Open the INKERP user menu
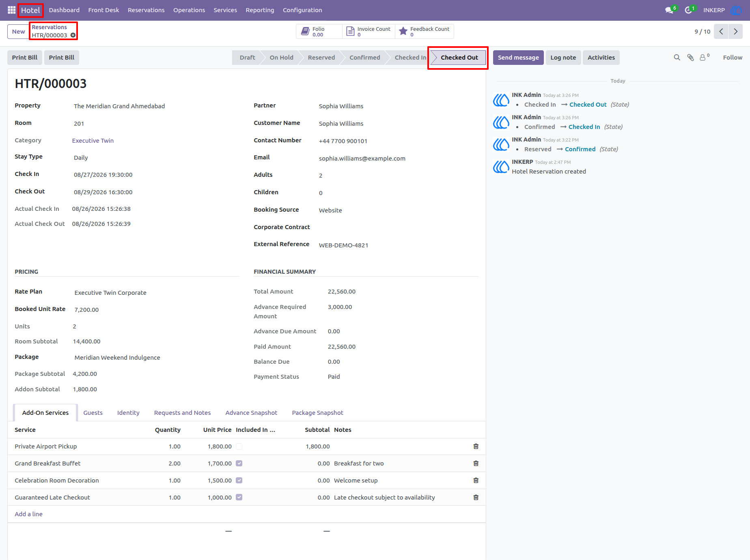Viewport: 750px width, 560px height. coord(722,10)
